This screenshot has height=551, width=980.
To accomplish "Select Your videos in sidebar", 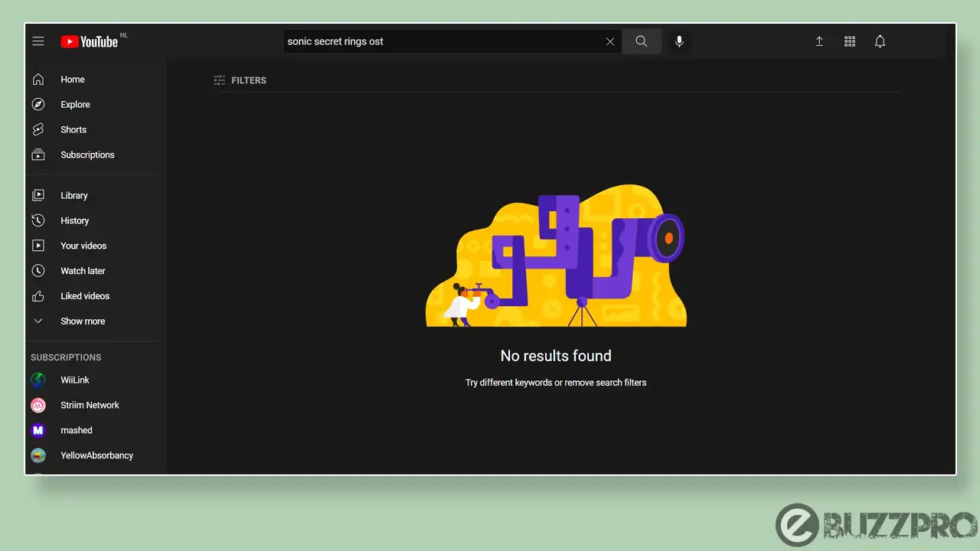I will 83,246.
